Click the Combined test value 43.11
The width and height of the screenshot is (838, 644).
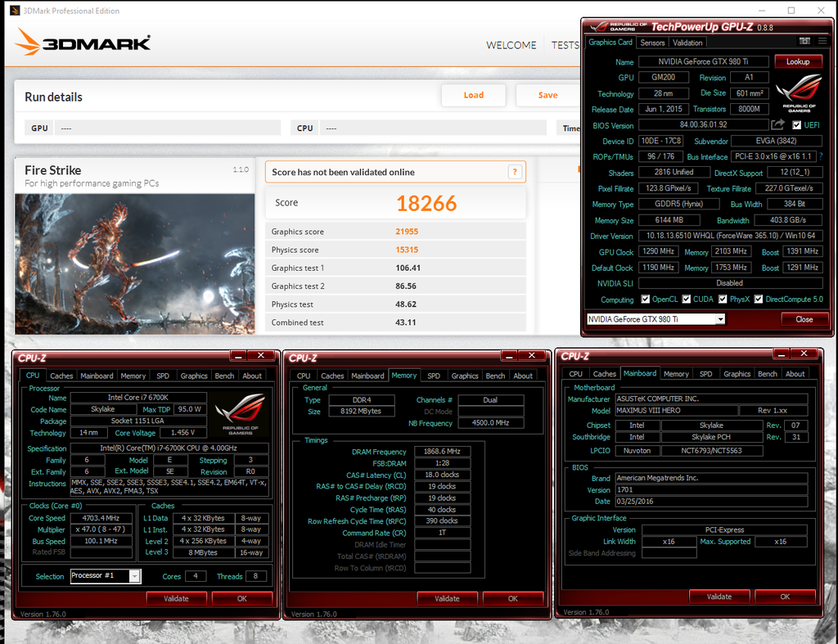pos(406,322)
